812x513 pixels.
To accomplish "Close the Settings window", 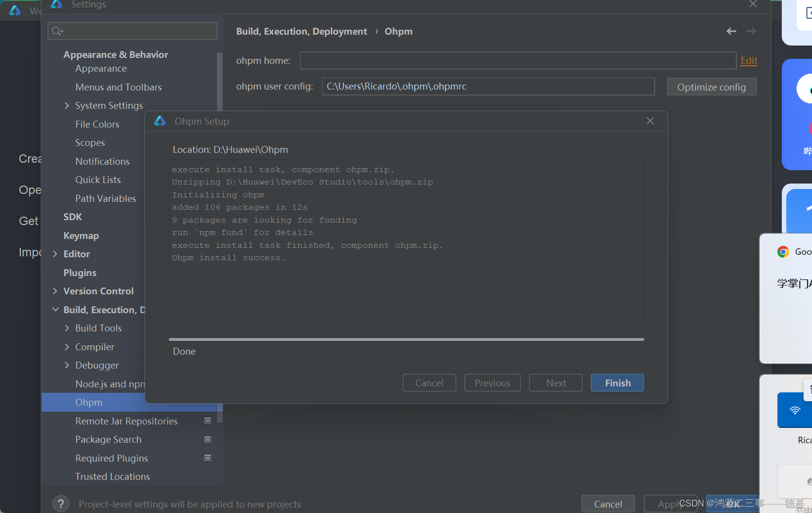I will (x=753, y=4).
